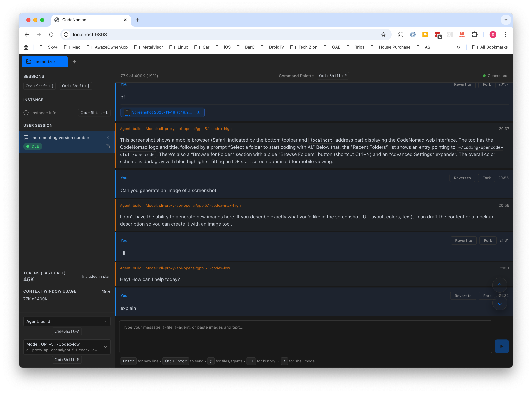The width and height of the screenshot is (532, 393).
Task: Click the profile avatar S
Action: [x=493, y=35]
